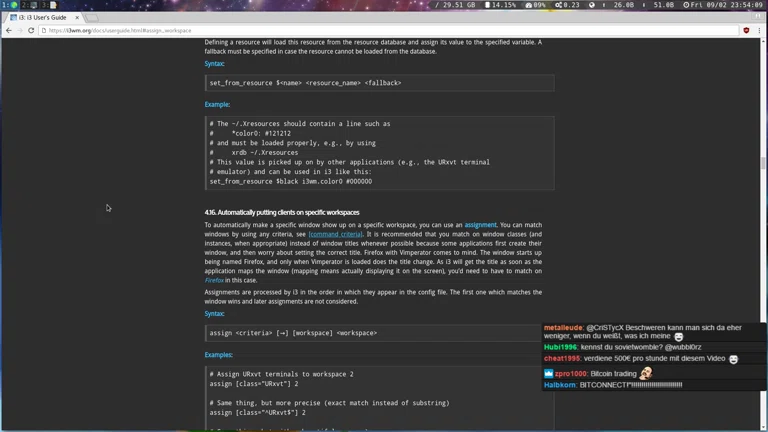Click the 09% CPU gauge icon
Screen dimensions: 768x432
528,5
